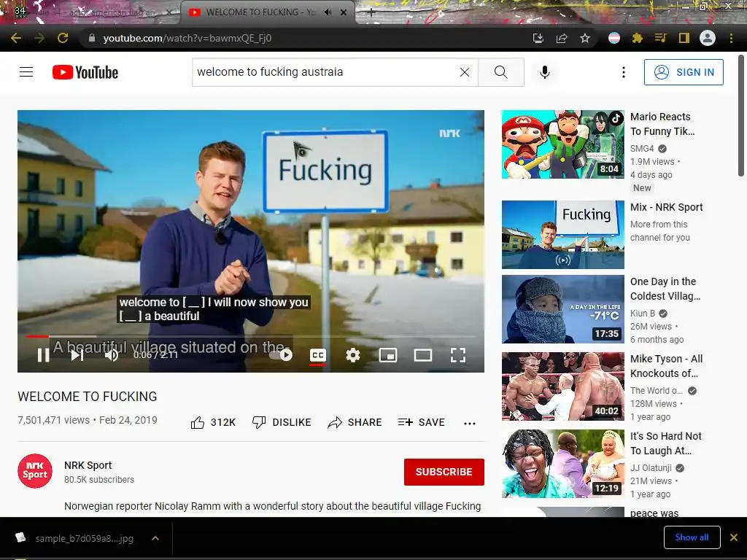Click the red SUBSCRIBE button

tap(444, 472)
